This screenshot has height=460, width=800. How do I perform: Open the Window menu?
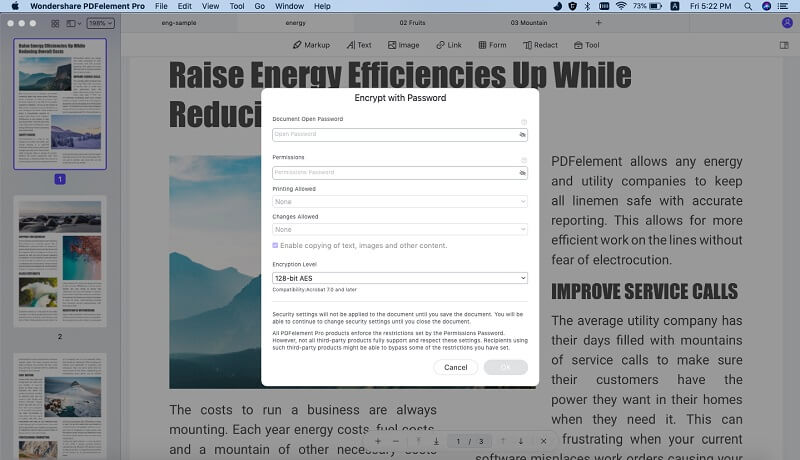[289, 6]
